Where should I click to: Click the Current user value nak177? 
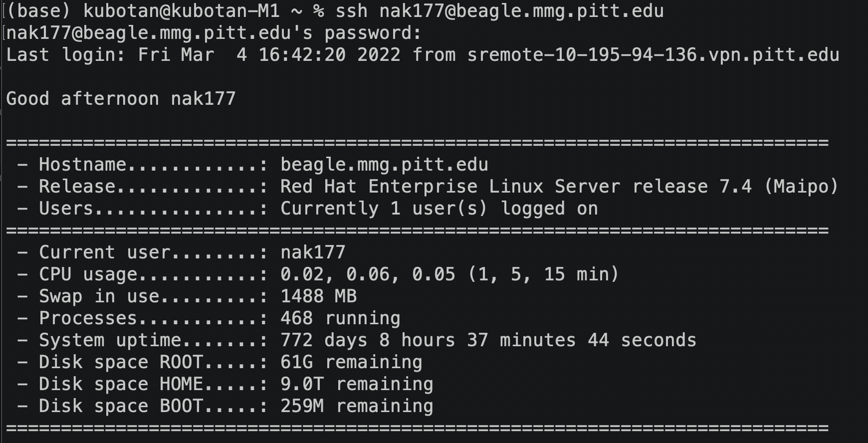coord(313,252)
